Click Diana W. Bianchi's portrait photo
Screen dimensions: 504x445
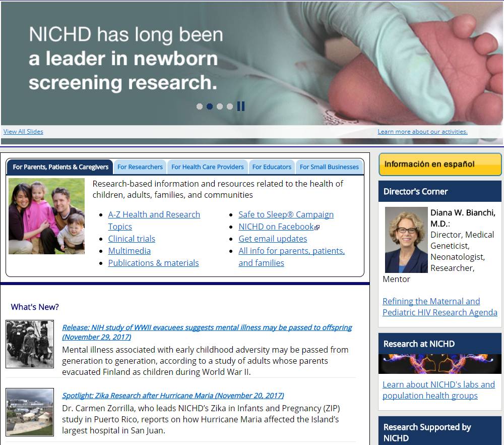click(406, 240)
